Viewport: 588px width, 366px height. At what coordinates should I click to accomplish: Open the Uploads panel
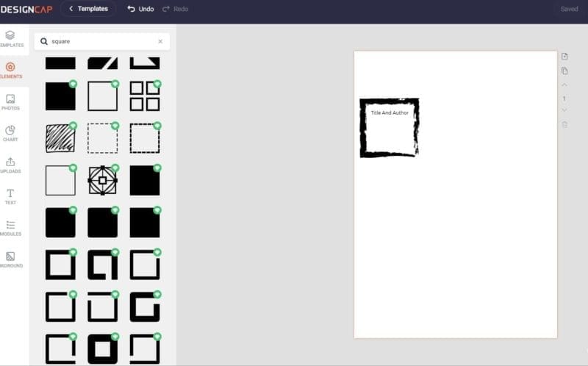click(11, 165)
